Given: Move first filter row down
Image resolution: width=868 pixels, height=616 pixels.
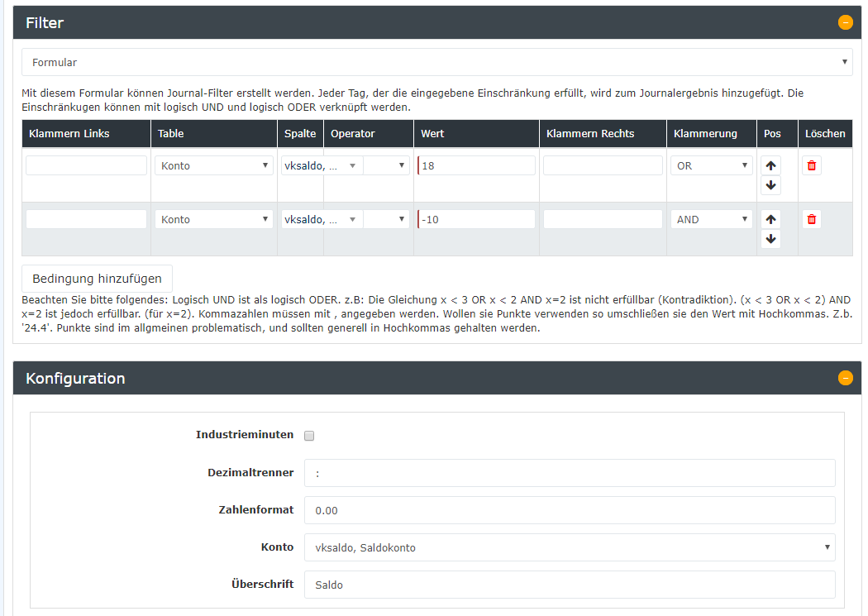Looking at the screenshot, I should point(770,185).
